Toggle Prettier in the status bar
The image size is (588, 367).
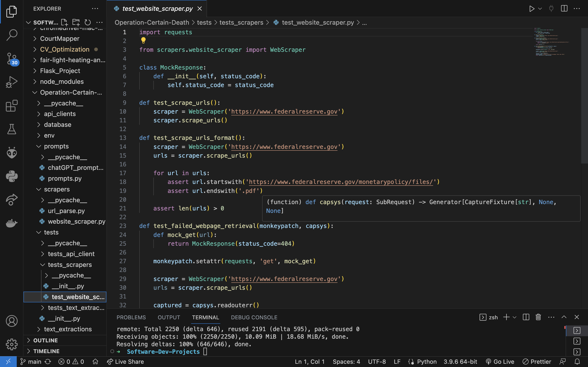click(537, 362)
